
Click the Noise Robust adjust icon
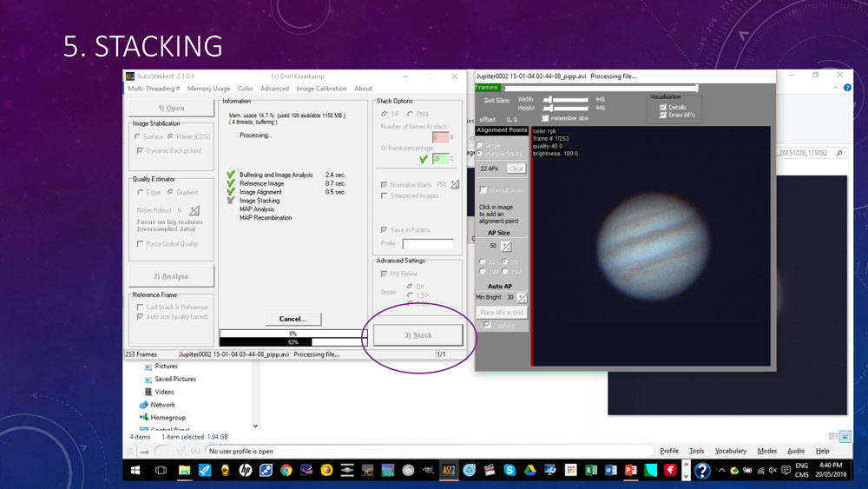(194, 210)
